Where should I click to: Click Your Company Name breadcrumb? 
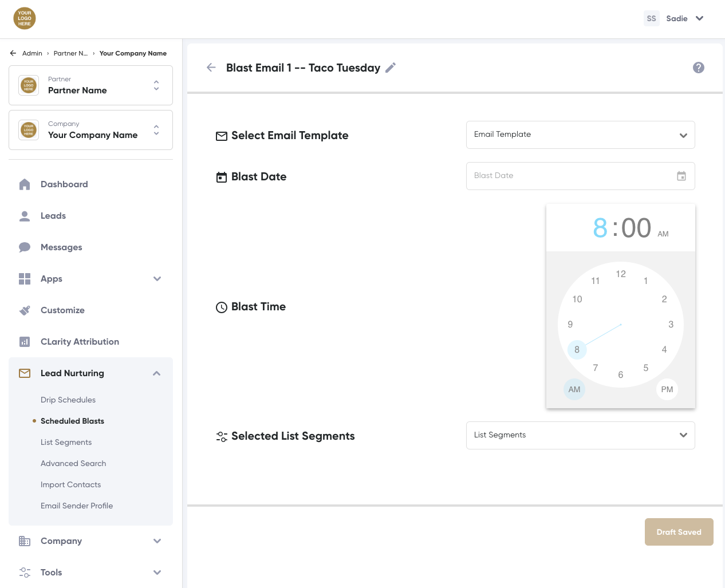[133, 53]
